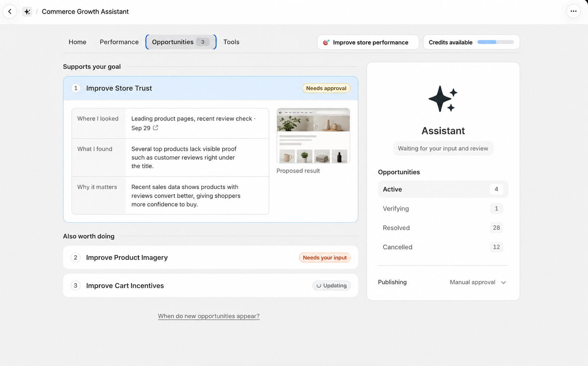Open the Performance tab
588x366 pixels.
pos(119,42)
